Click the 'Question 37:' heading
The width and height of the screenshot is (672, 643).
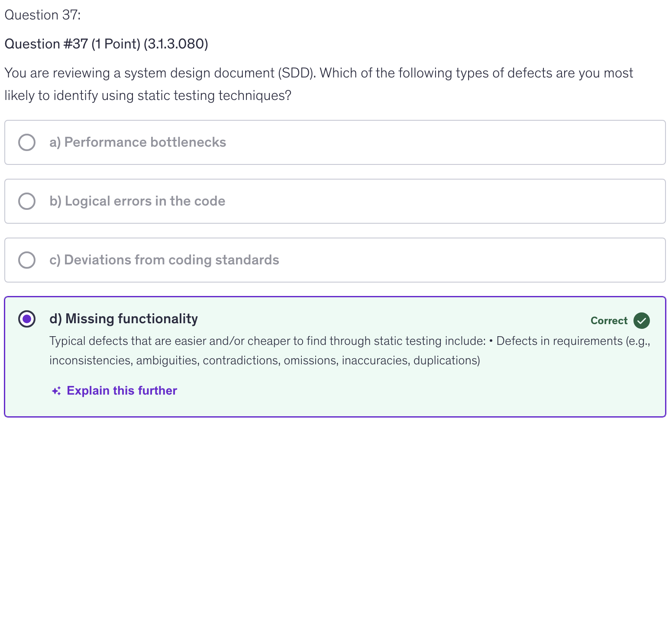(x=42, y=15)
